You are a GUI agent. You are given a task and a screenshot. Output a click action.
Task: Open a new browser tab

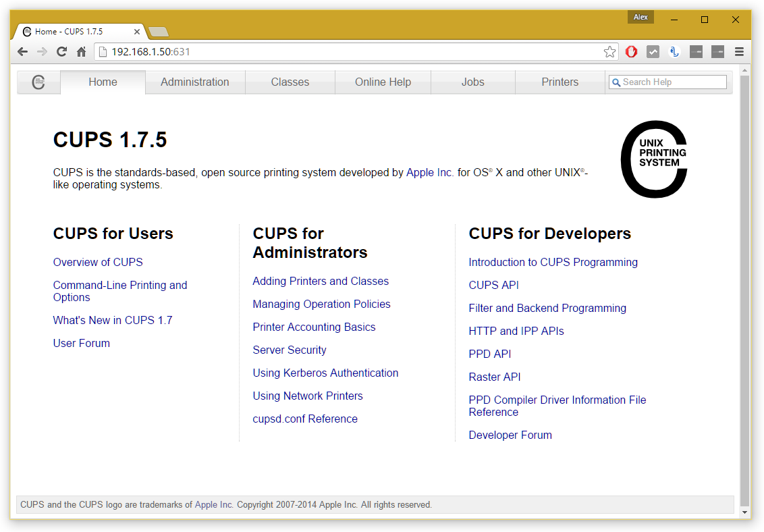point(159,32)
